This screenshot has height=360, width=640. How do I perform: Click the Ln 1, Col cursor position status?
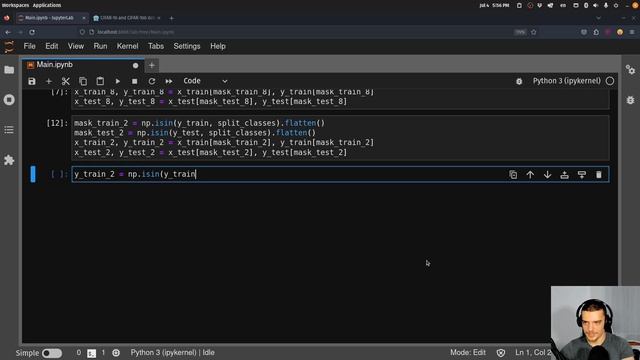(533, 353)
